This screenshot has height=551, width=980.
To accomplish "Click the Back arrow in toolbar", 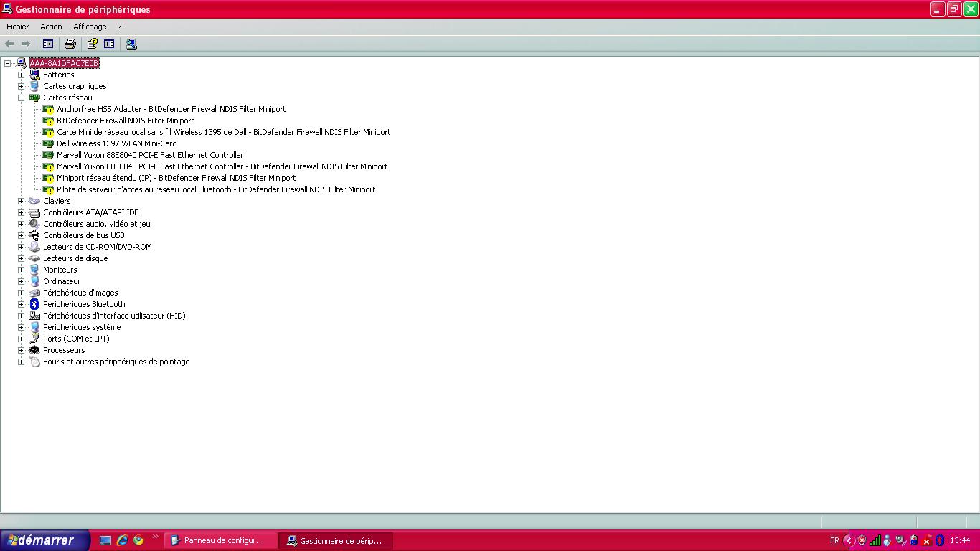I will 9,44.
